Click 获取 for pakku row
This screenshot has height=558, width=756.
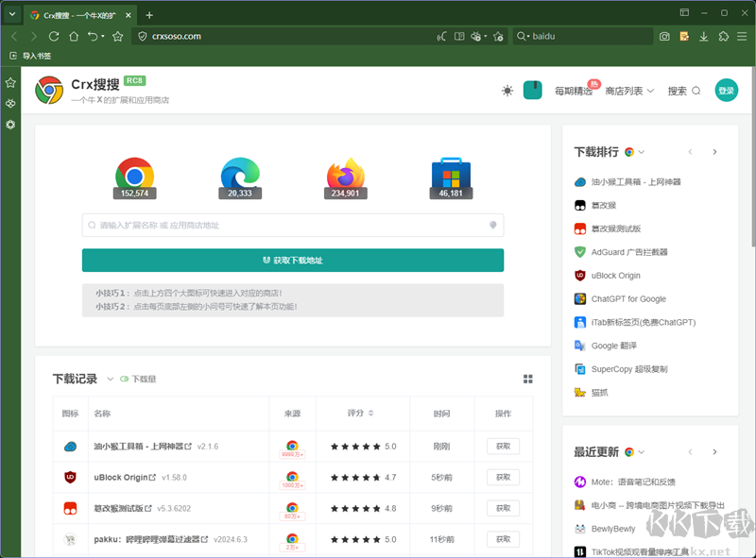(x=503, y=539)
